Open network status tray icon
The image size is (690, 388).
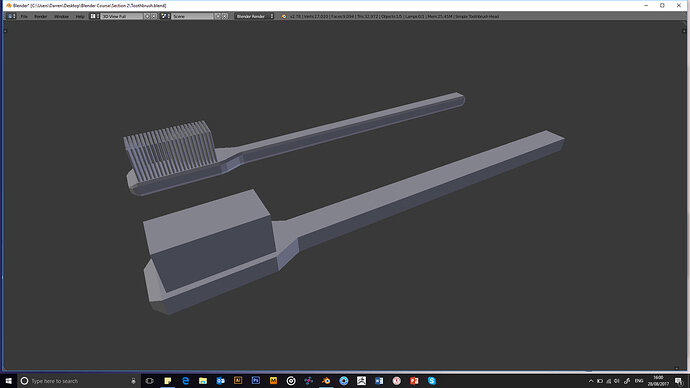609,381
